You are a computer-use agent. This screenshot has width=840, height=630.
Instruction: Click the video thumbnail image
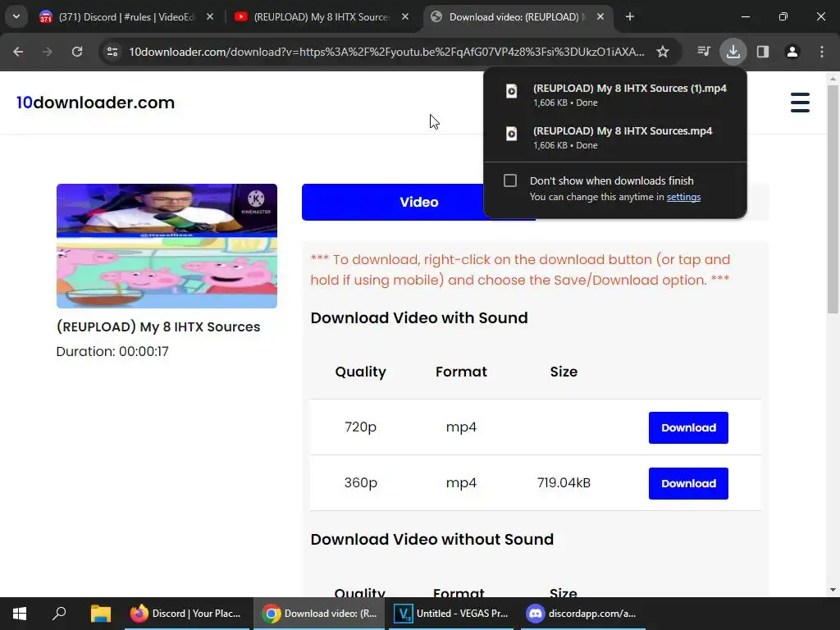pyautogui.click(x=167, y=246)
